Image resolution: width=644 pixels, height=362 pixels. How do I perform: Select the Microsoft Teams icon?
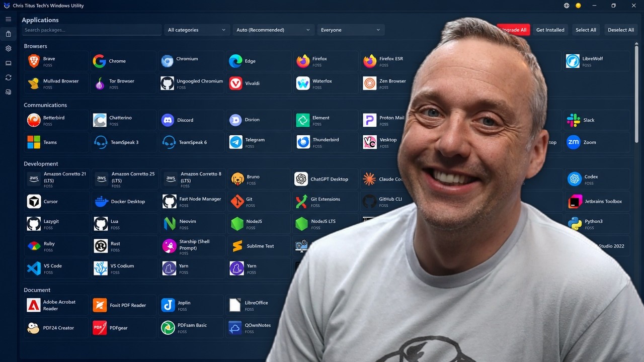[34, 142]
